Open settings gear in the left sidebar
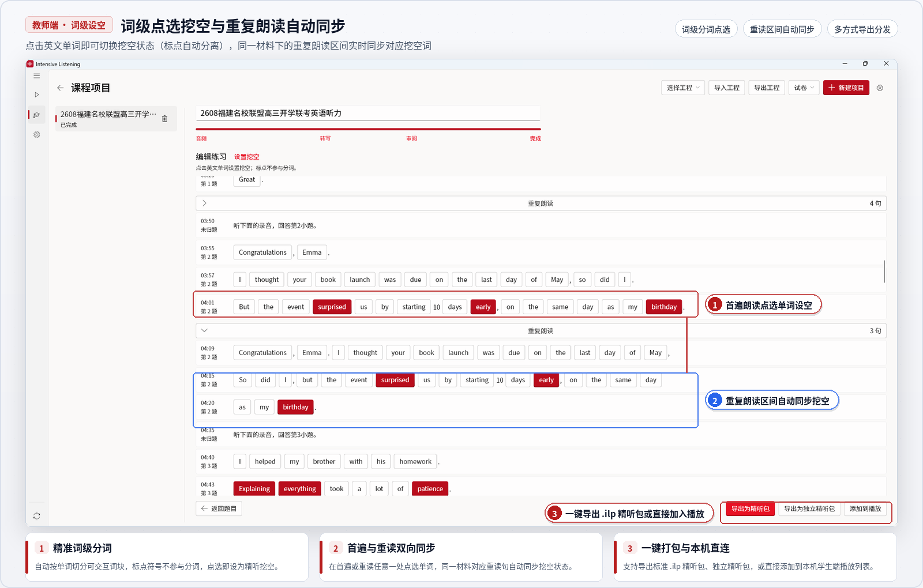The width and height of the screenshot is (923, 588). (37, 134)
